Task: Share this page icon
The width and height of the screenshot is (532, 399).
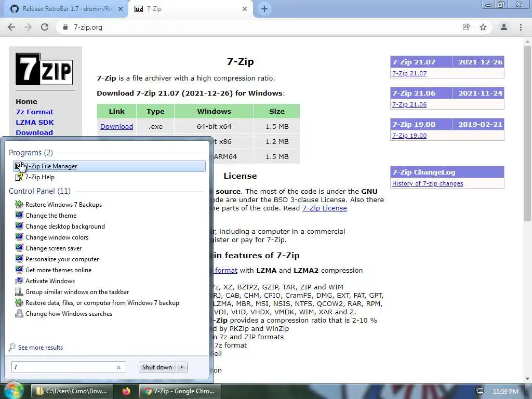Action: [467, 27]
